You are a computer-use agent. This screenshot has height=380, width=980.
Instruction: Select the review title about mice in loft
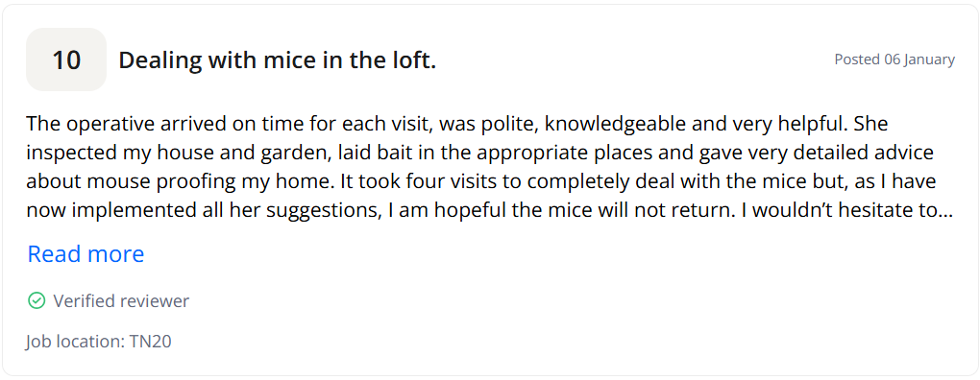[x=278, y=60]
